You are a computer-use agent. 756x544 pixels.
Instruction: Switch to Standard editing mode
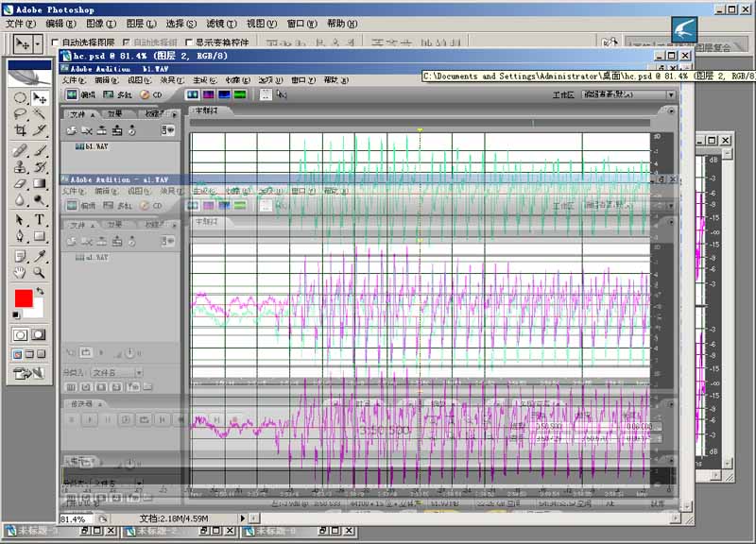tap(20, 335)
